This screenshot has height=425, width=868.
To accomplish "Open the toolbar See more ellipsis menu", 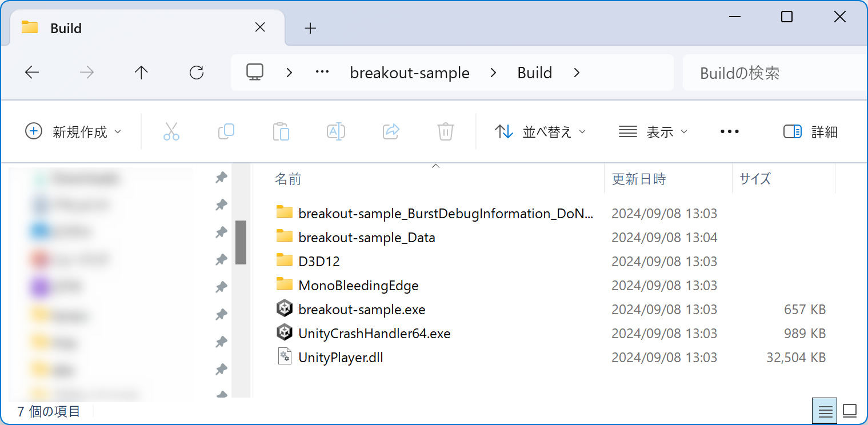I will click(x=730, y=132).
